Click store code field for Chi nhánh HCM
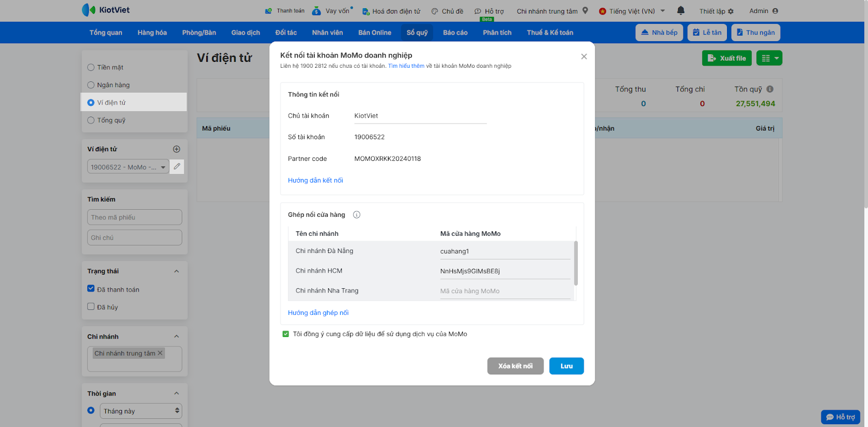 click(x=505, y=271)
